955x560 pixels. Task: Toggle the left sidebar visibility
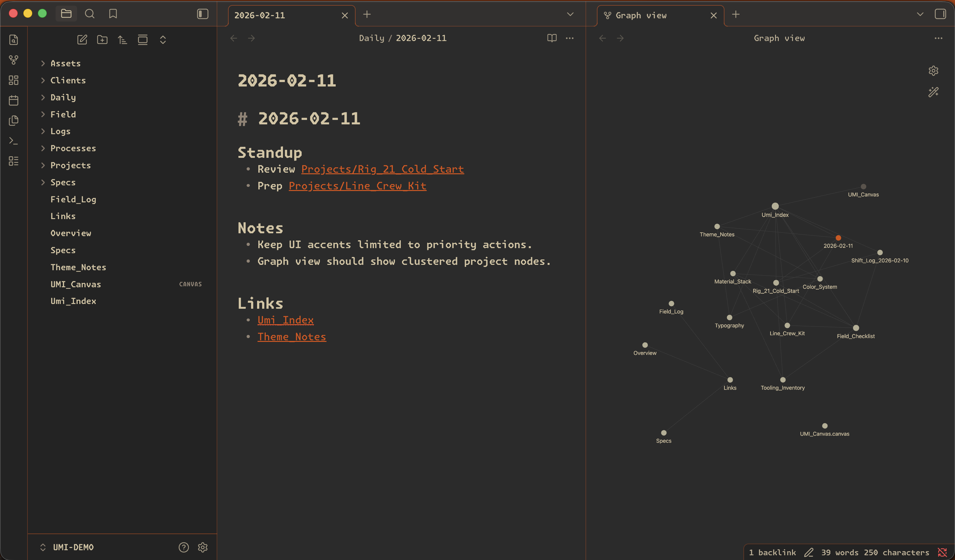click(202, 14)
